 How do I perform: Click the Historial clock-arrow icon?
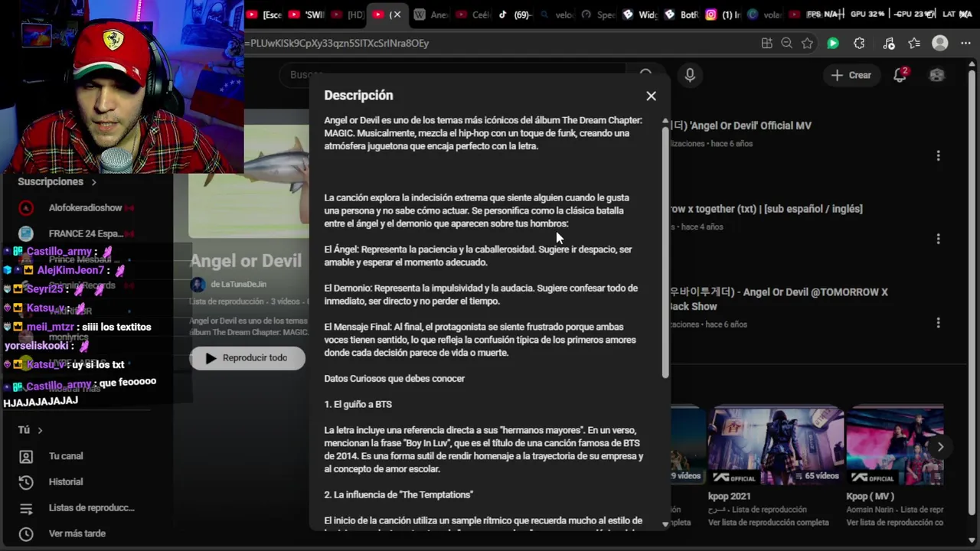coord(26,482)
